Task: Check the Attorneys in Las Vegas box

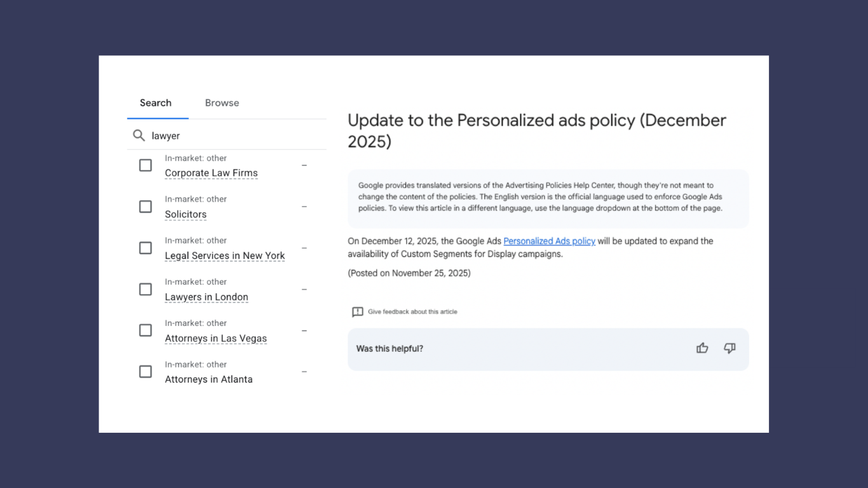Action: coord(146,330)
